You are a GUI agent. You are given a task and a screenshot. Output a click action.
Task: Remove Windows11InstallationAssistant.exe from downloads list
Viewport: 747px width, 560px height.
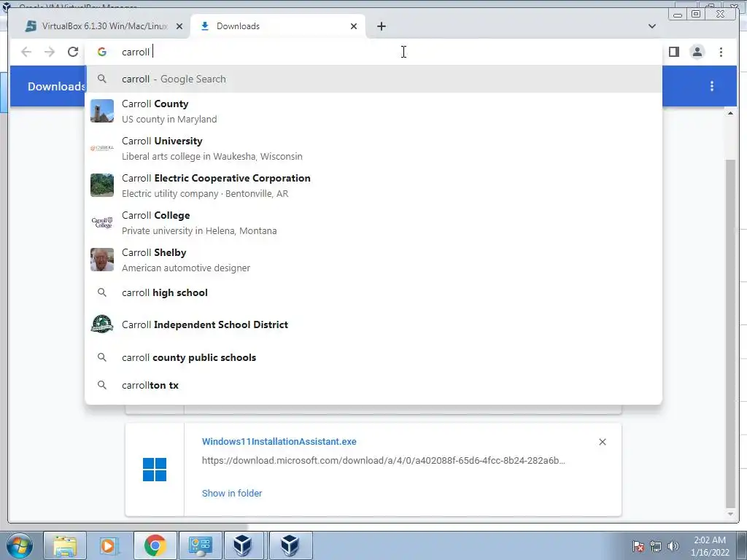tap(602, 442)
